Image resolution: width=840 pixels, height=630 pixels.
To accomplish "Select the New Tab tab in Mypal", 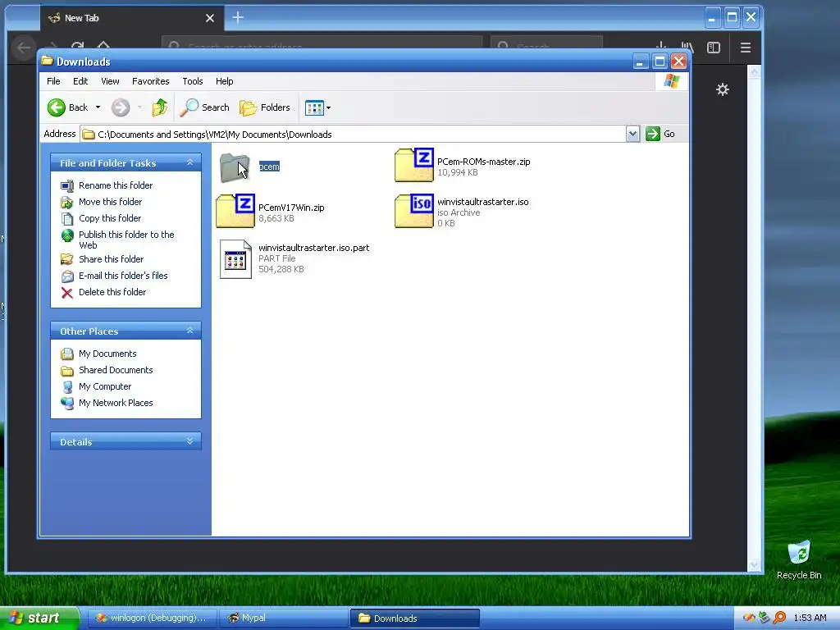I will pos(132,18).
